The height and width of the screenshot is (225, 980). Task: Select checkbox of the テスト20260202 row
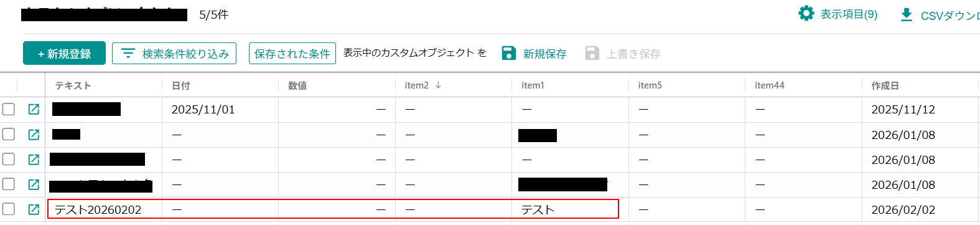click(x=9, y=209)
